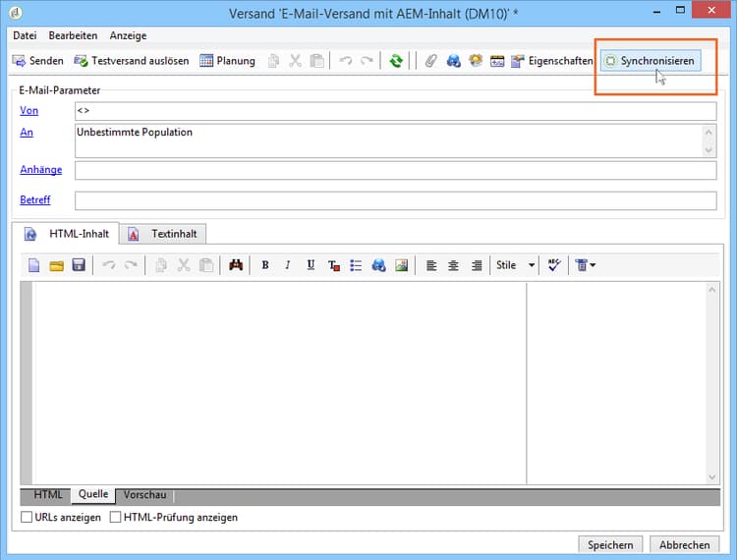Click into the Von sender field
This screenshot has height=560, width=737.
(396, 111)
